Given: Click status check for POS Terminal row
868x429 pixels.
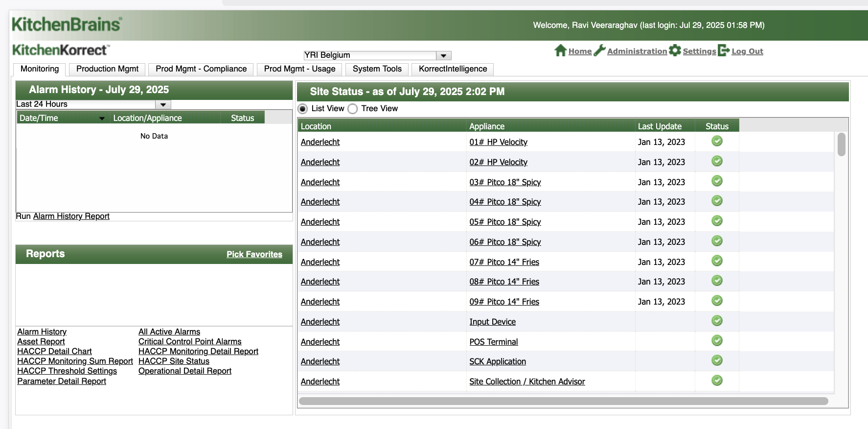Looking at the screenshot, I should coord(717,340).
